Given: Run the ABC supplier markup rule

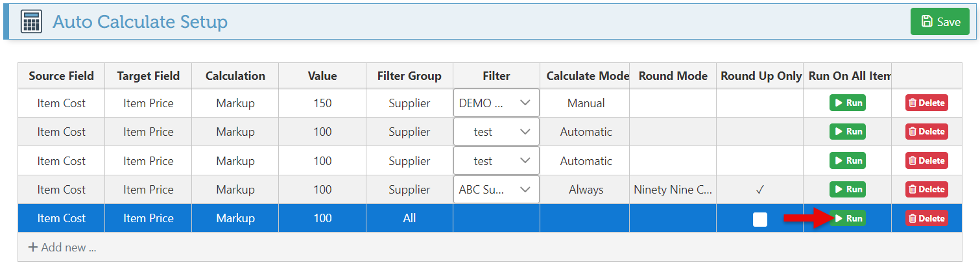Looking at the screenshot, I should [x=847, y=190].
